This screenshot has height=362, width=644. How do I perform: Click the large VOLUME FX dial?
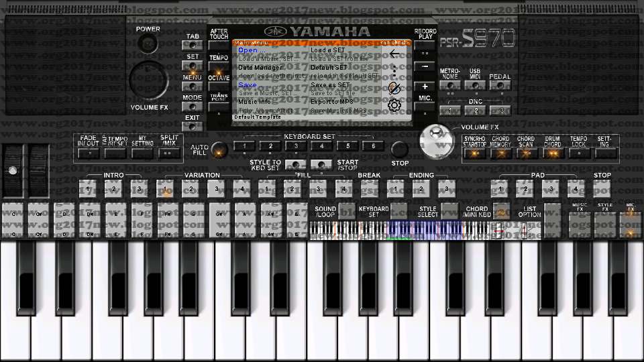[x=149, y=80]
